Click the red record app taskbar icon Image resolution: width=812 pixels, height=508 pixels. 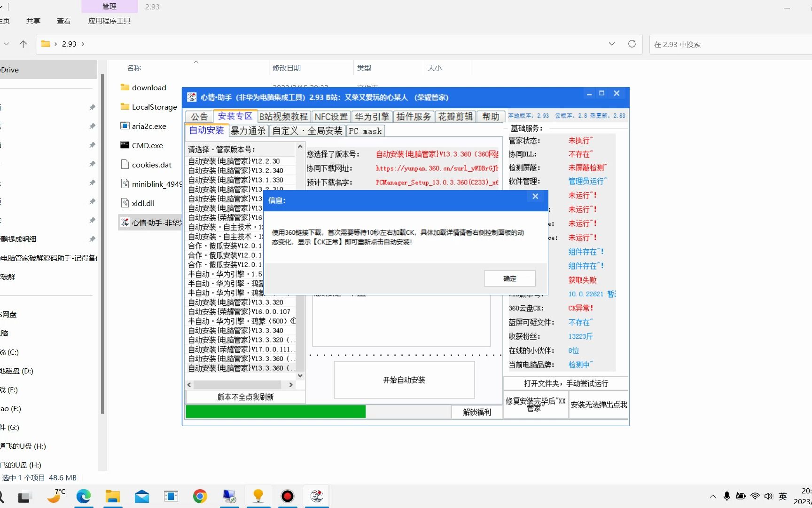[x=287, y=496]
